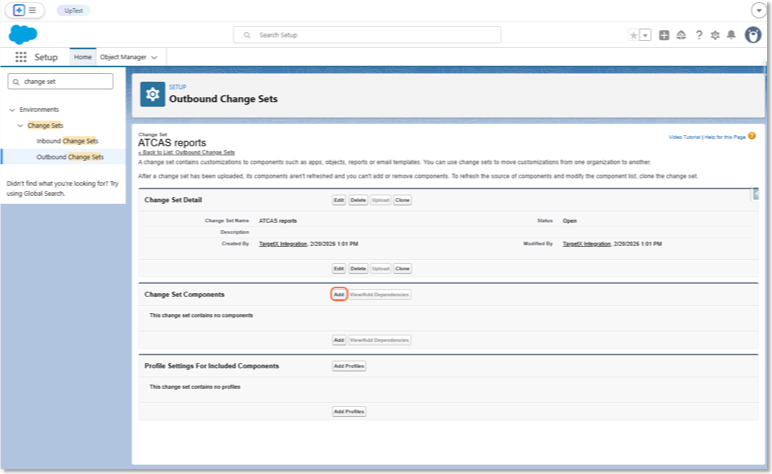Click the ATCAS reports page title
Image resolution: width=772 pixels, height=474 pixels.
[x=172, y=143]
